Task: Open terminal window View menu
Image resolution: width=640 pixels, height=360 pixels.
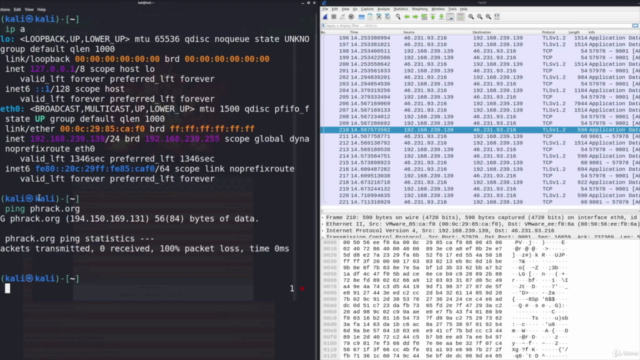Action: 29,9
